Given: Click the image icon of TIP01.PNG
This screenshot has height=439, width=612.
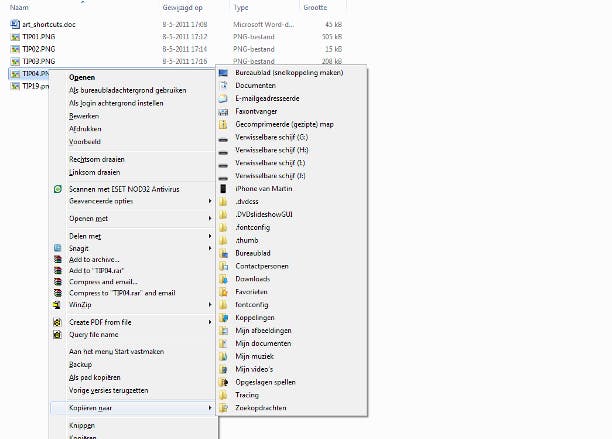Looking at the screenshot, I should (x=15, y=37).
